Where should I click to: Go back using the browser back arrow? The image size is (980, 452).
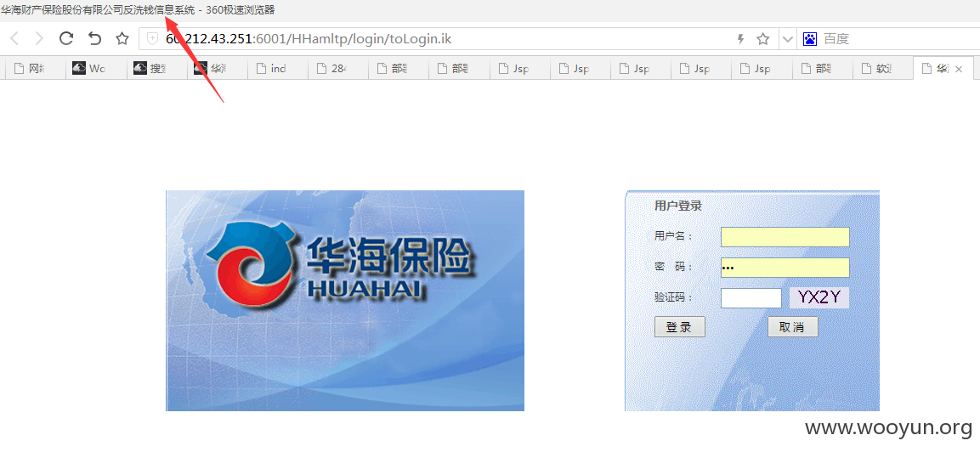tap(14, 39)
